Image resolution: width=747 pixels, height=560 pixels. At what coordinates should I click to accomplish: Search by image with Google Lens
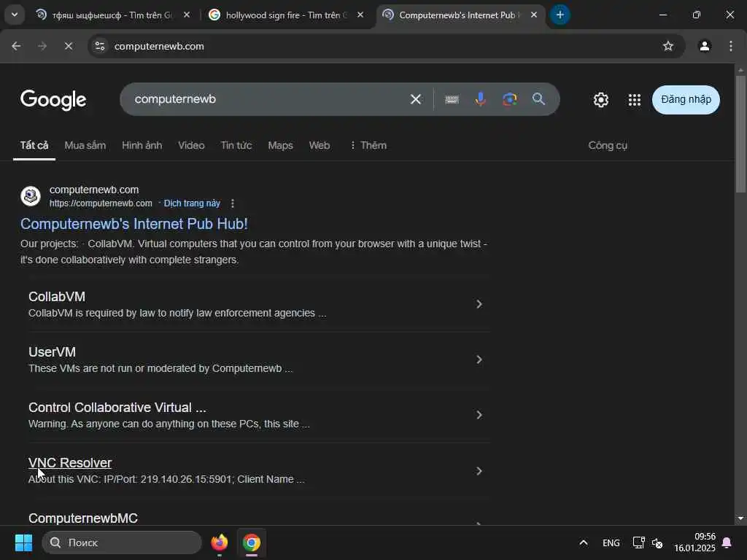[x=509, y=99]
